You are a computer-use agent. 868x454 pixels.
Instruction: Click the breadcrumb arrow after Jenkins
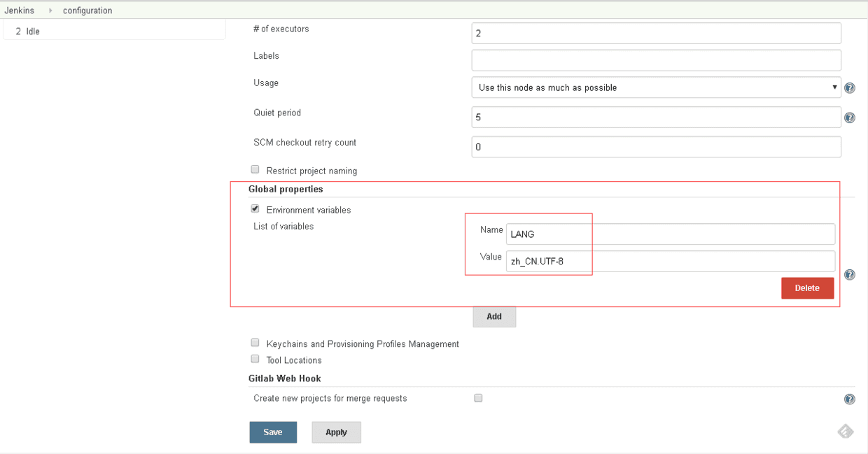click(50, 10)
